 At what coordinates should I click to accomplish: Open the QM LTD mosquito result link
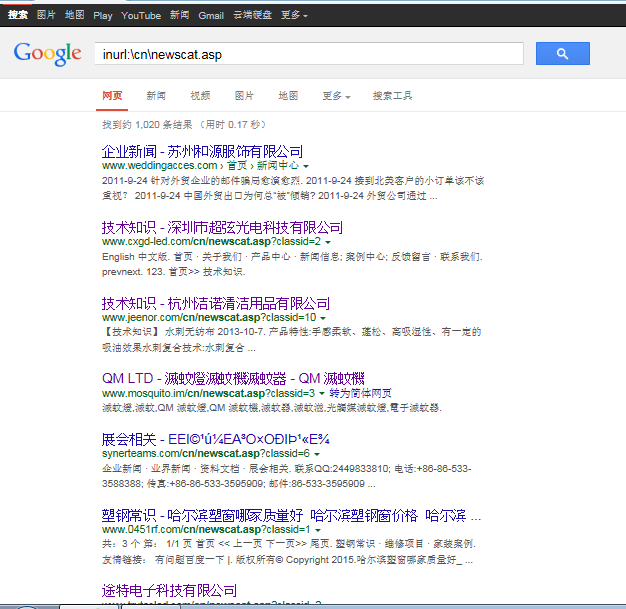click(233, 379)
